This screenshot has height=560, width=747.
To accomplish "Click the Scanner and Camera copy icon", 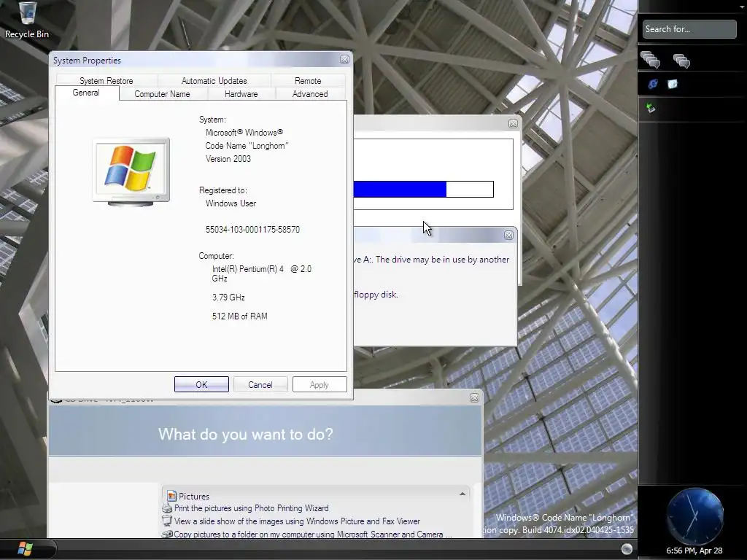I will (167, 534).
